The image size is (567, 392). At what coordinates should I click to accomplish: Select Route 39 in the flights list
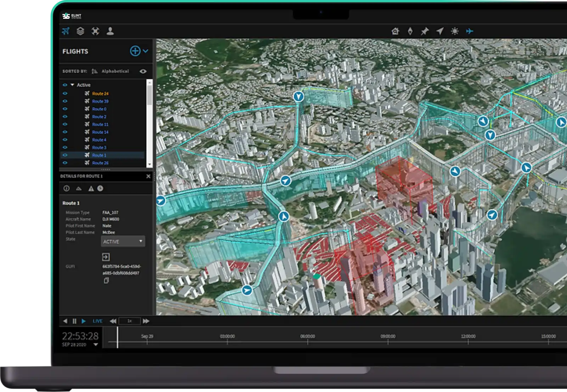[x=100, y=101]
